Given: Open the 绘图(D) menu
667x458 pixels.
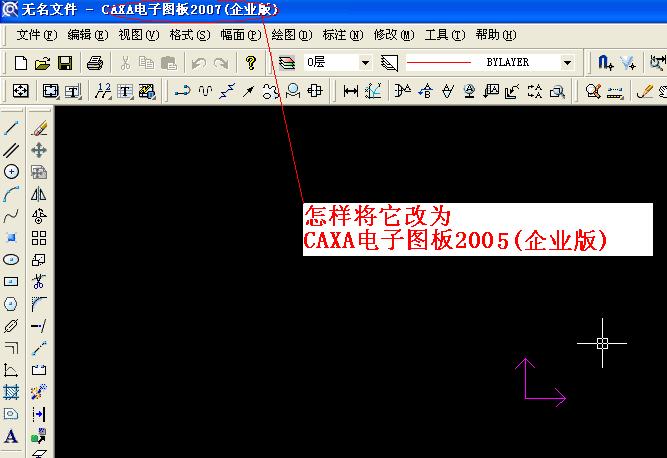Looking at the screenshot, I should (292, 35).
